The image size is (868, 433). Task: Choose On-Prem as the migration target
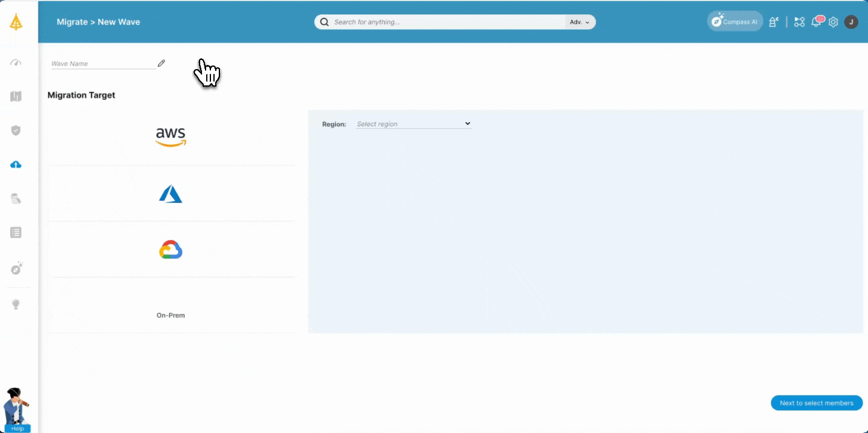[171, 315]
